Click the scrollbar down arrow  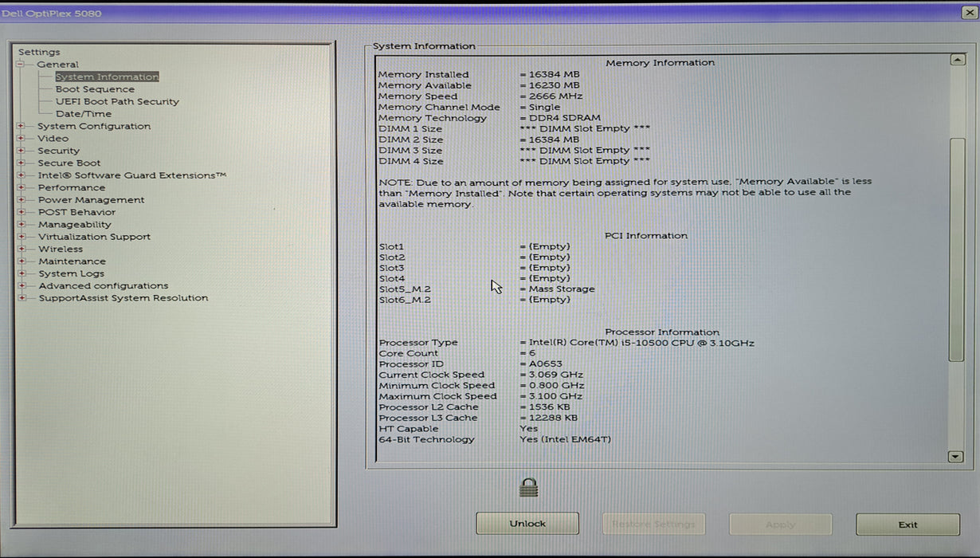coord(957,456)
